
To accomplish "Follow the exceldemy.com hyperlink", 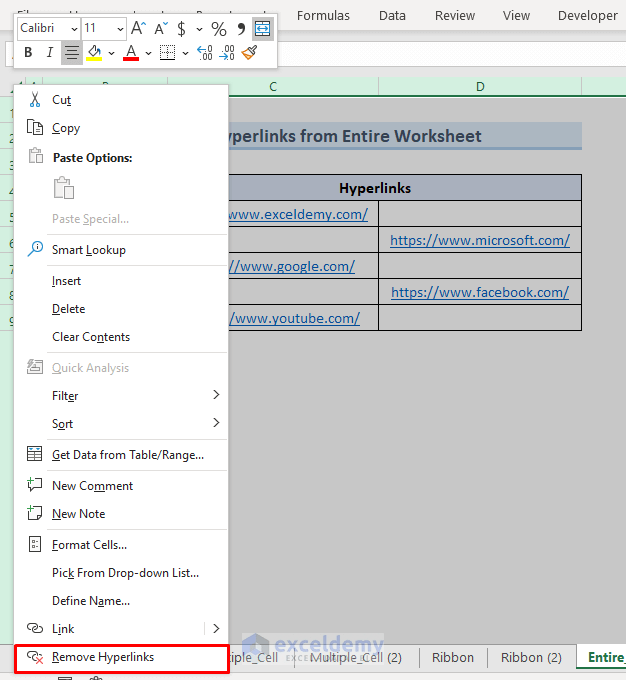I will [298, 214].
